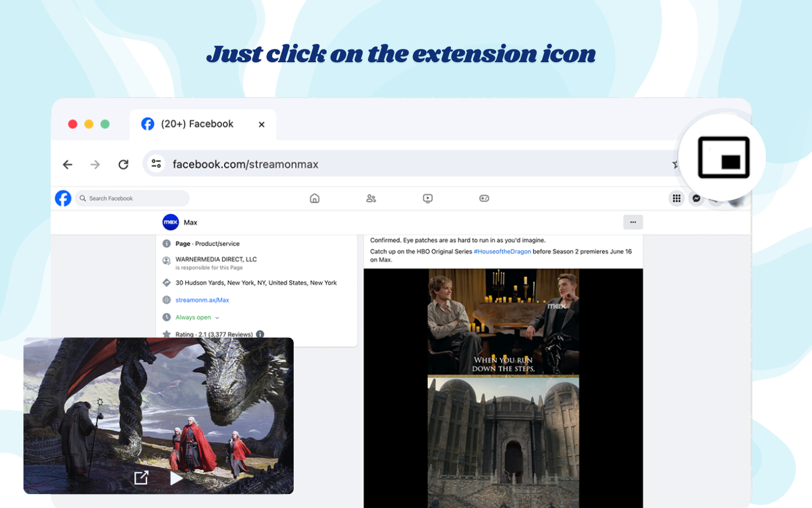Open Messenger from the navbar icon
Image resolution: width=812 pixels, height=508 pixels.
(x=697, y=198)
